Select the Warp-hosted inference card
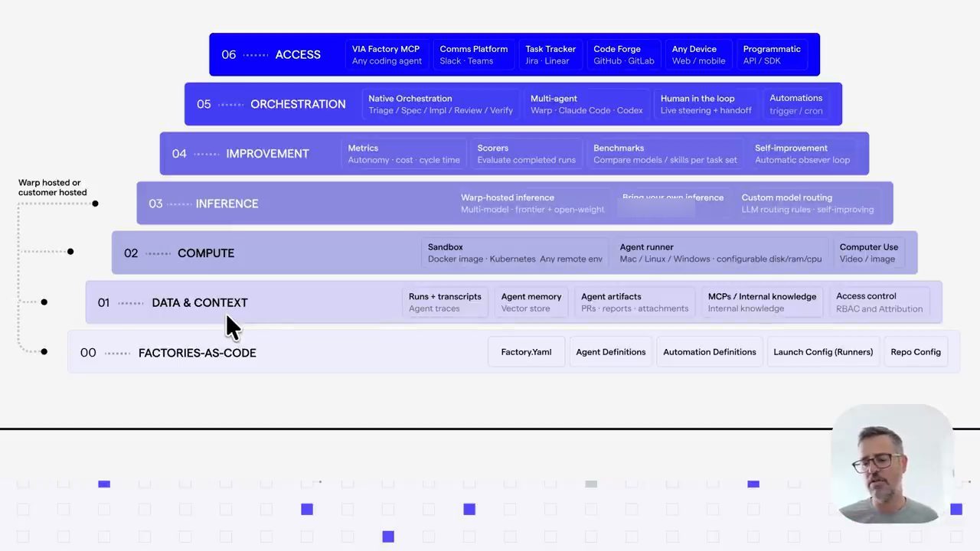This screenshot has width=980, height=551. 533,204
